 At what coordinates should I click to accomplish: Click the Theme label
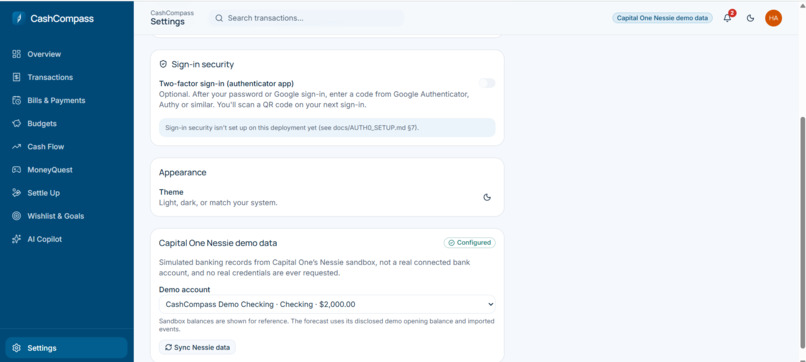coord(171,192)
